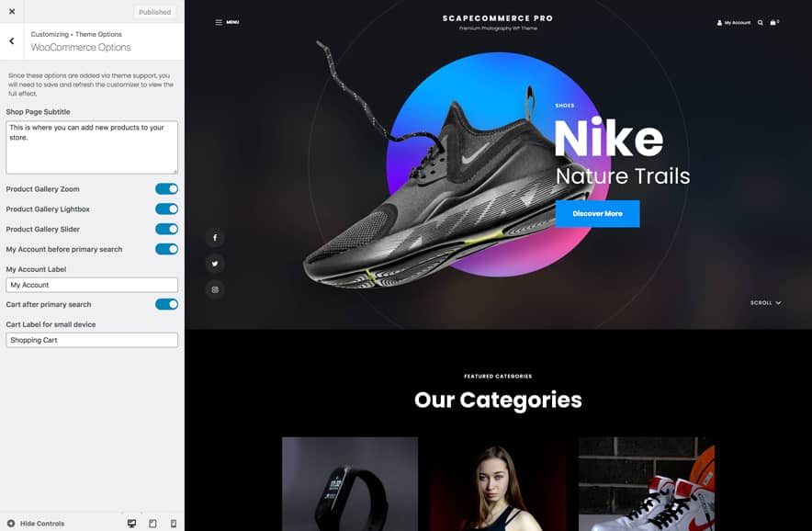Click the Discover More button
The image size is (812, 531).
pos(598,213)
